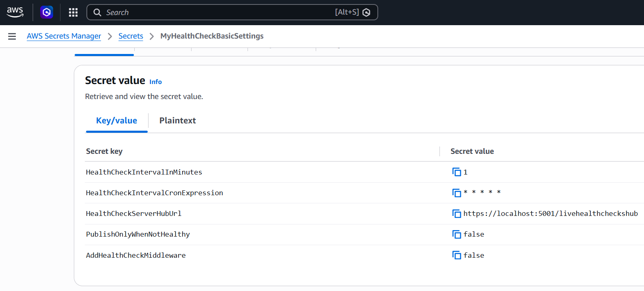Click the Secret key column header

click(104, 151)
